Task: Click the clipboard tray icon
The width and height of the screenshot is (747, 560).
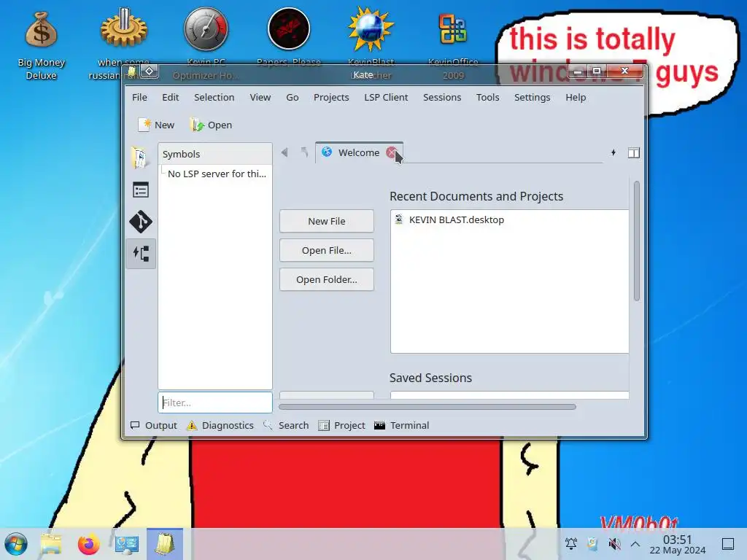Action: (592, 543)
